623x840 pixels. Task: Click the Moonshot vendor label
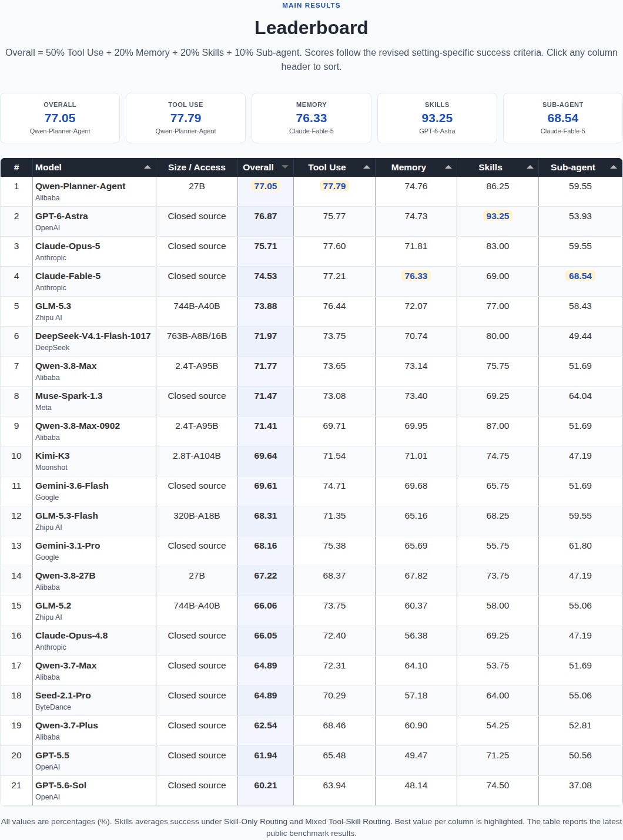(x=51, y=468)
